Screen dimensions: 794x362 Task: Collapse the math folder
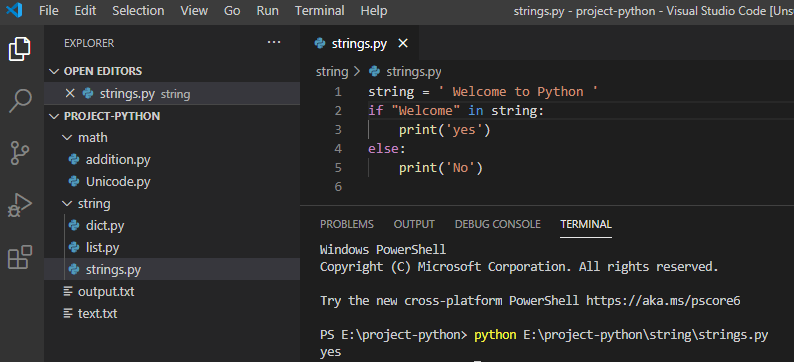click(x=67, y=138)
